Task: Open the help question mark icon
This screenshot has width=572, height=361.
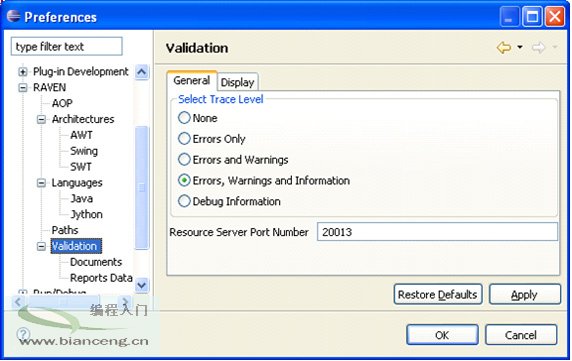Action: (x=23, y=334)
